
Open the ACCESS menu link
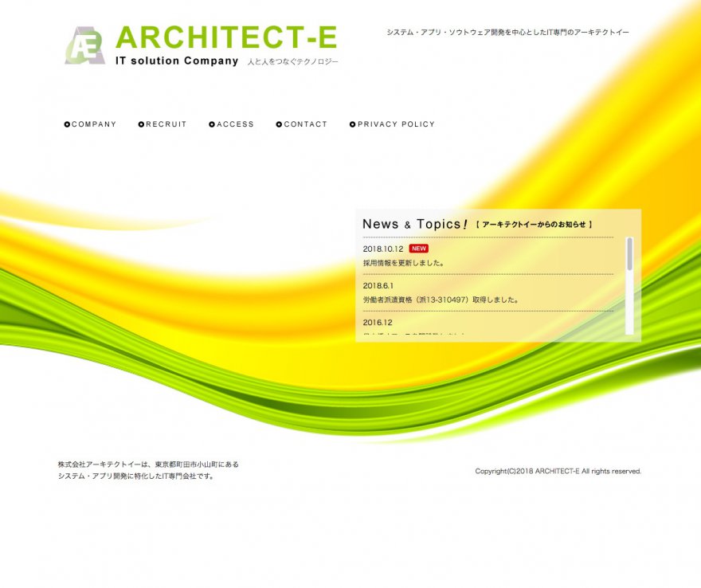pyautogui.click(x=232, y=124)
